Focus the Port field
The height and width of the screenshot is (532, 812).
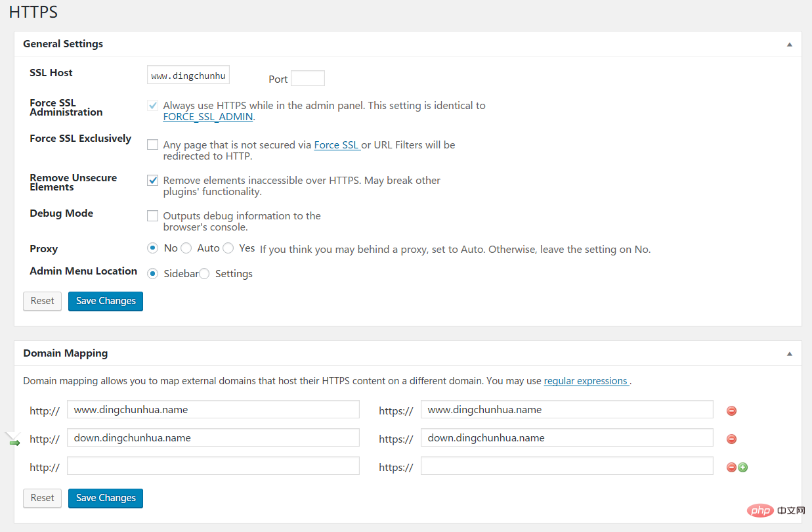click(308, 78)
